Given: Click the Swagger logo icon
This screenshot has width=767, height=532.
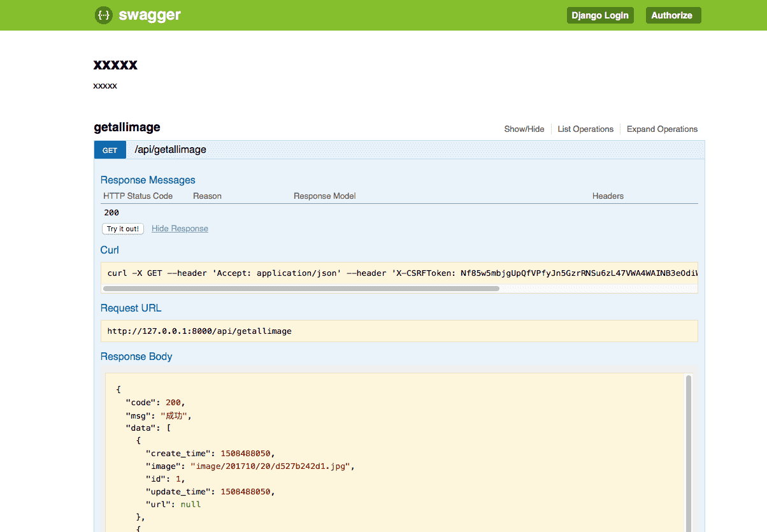Looking at the screenshot, I should (x=104, y=15).
